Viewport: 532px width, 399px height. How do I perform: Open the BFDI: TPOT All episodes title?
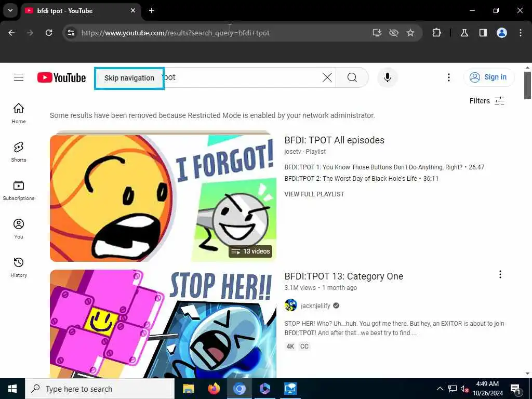point(334,140)
